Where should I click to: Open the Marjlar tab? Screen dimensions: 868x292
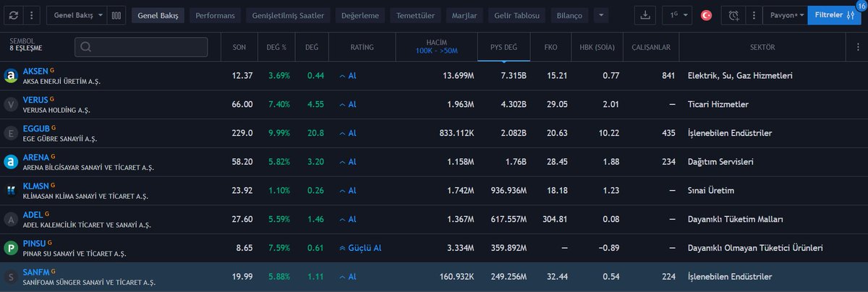pyautogui.click(x=463, y=15)
